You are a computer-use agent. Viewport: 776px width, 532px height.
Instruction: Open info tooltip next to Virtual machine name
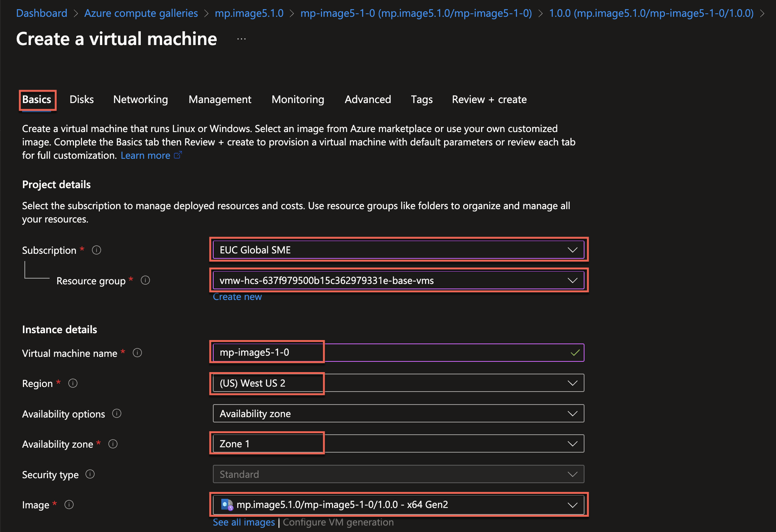(137, 353)
